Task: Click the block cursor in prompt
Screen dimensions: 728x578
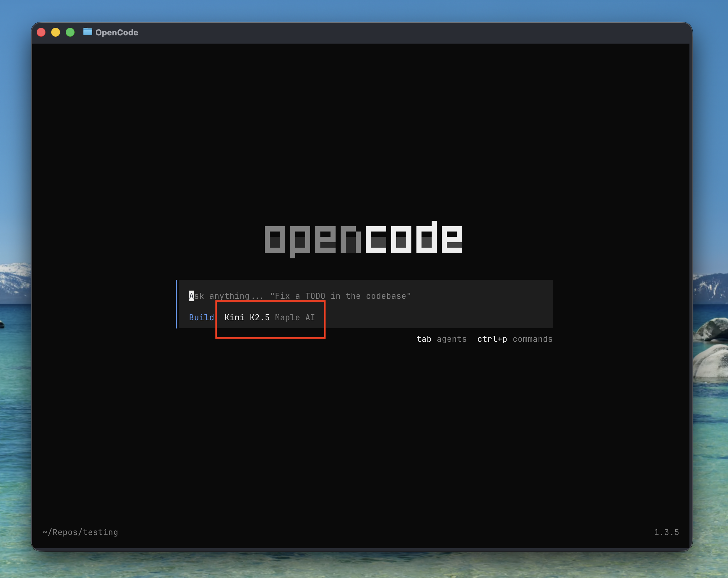Action: coord(191,296)
